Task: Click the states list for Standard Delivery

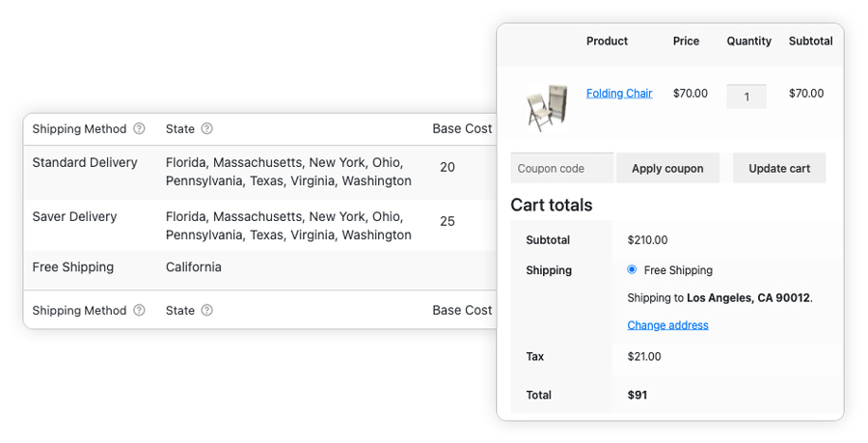Action: (x=288, y=172)
